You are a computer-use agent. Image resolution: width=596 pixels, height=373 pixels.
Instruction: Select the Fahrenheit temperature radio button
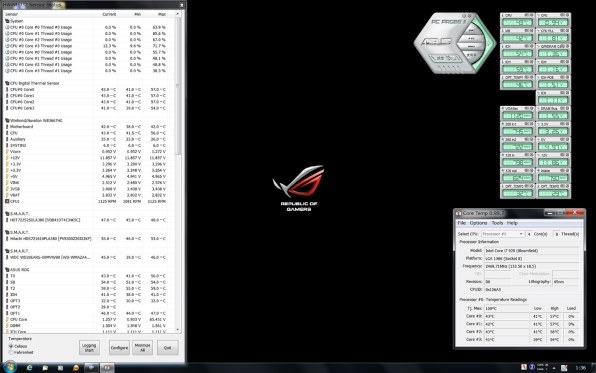pos(11,352)
